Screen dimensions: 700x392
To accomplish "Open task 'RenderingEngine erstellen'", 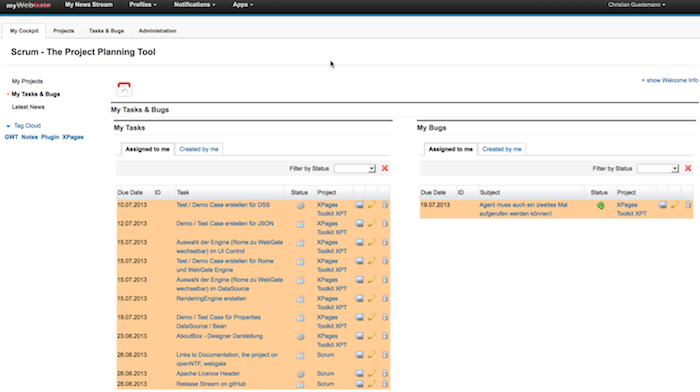I will click(211, 299).
